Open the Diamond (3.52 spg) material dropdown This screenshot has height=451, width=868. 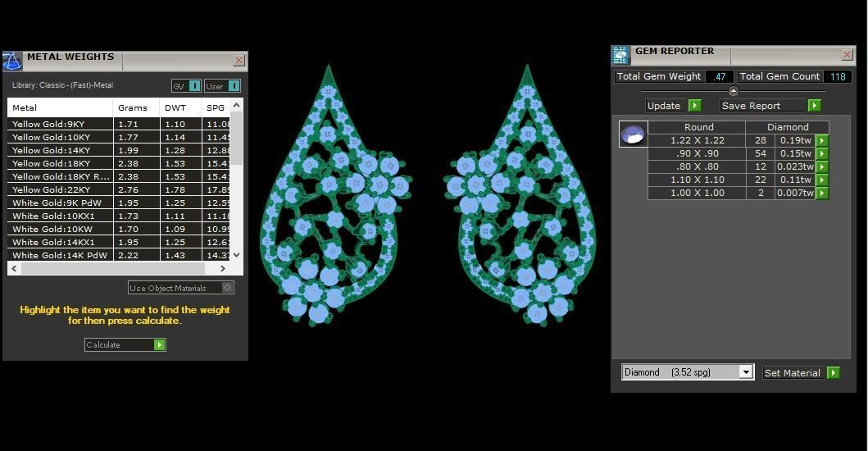click(x=746, y=371)
